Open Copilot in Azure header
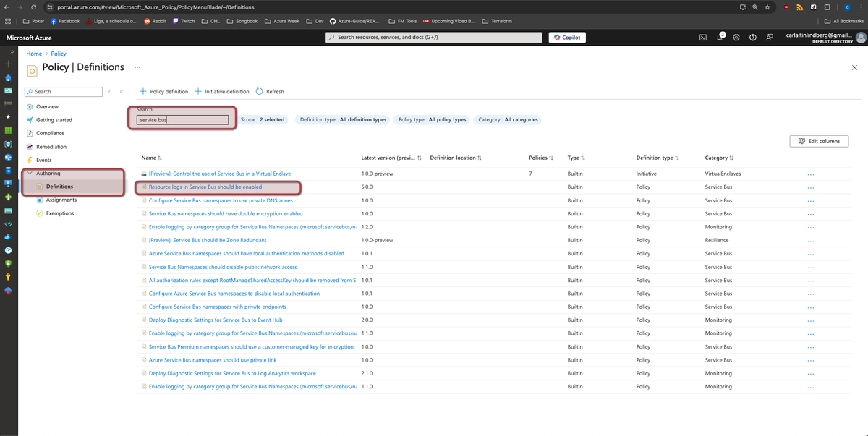The height and width of the screenshot is (436, 868). 567,37
